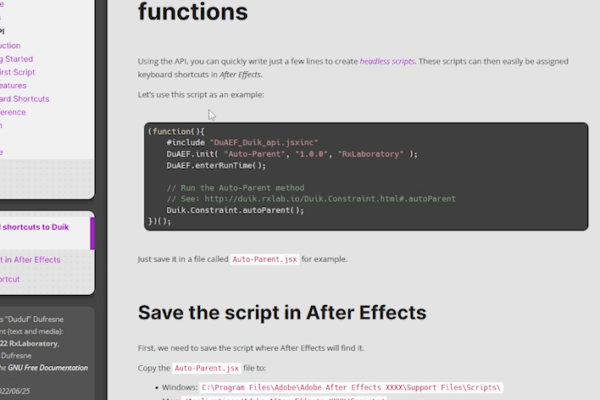This screenshot has height=400, width=600.
Task: Click the 'Auto-Parent.jsx' filename after 'Copy the'
Action: pos(204,368)
